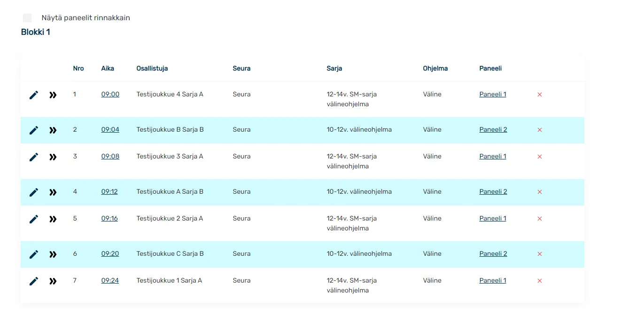Edit the row numbered 6 via pencil icon

34,254
